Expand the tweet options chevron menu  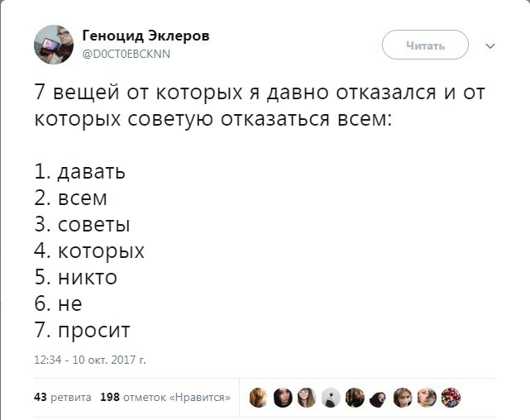click(x=489, y=45)
